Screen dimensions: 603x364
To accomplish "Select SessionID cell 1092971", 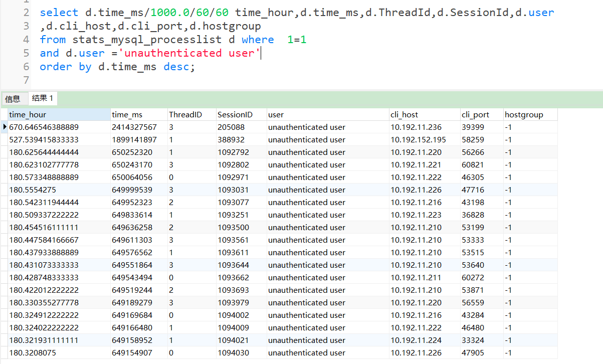I will [241, 177].
